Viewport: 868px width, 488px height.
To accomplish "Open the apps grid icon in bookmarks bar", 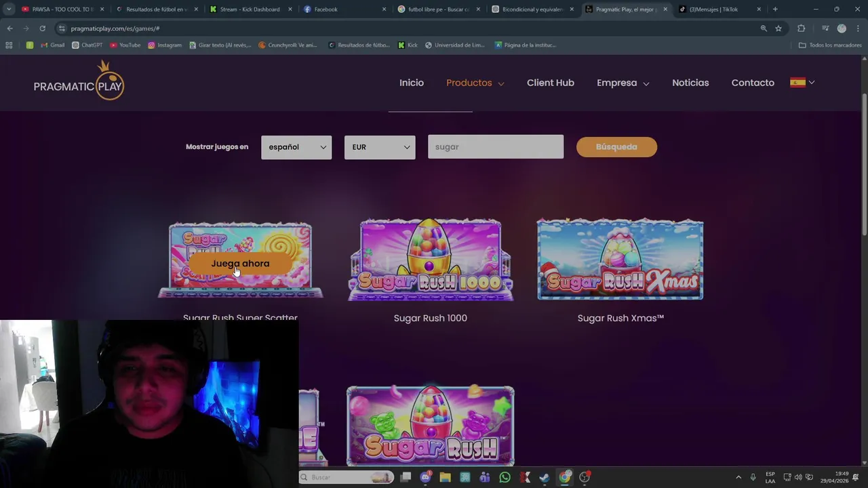I will (9, 45).
